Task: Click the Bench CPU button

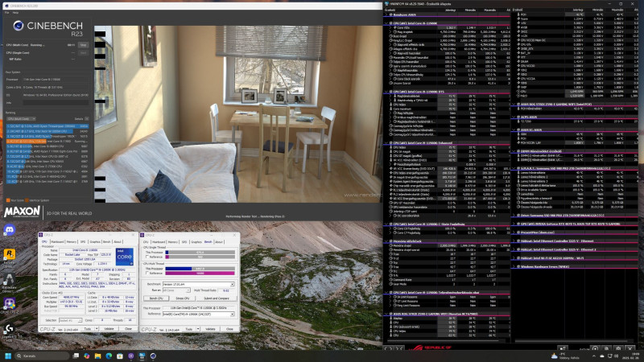Action: [156, 298]
